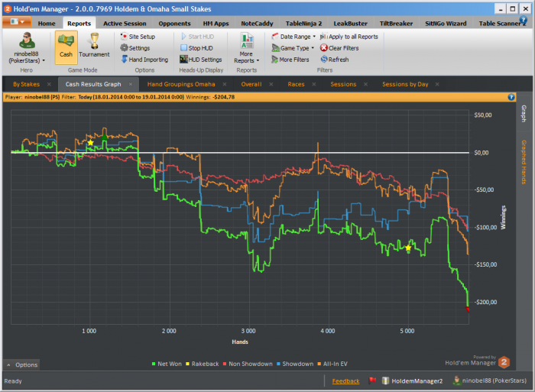Viewport: 535px width, 392px height.
Task: Open More Filters
Action: (290, 60)
